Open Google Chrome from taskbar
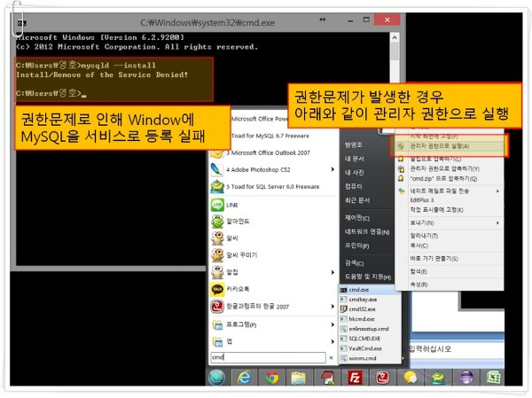Viewport: 532px width, 398px height. [x=272, y=378]
